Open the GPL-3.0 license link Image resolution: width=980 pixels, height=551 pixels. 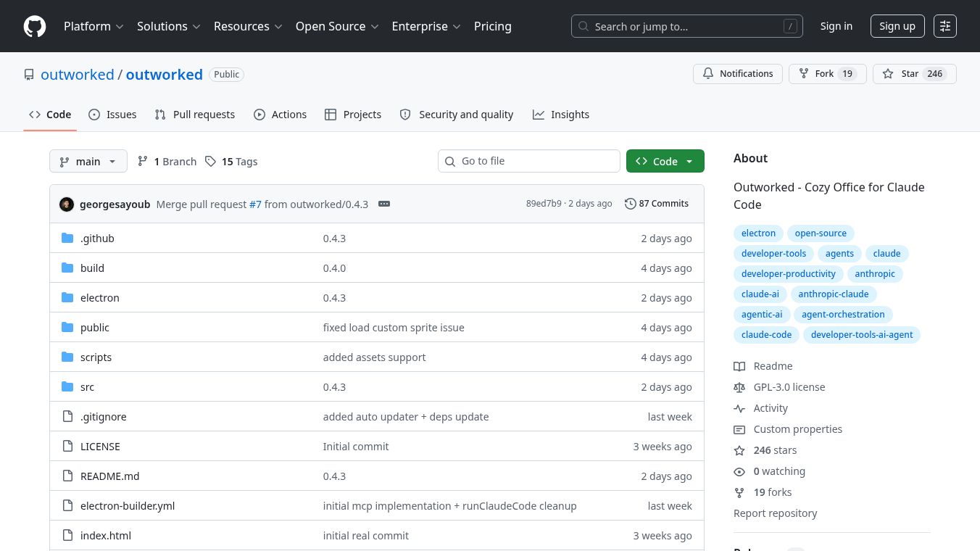point(789,387)
